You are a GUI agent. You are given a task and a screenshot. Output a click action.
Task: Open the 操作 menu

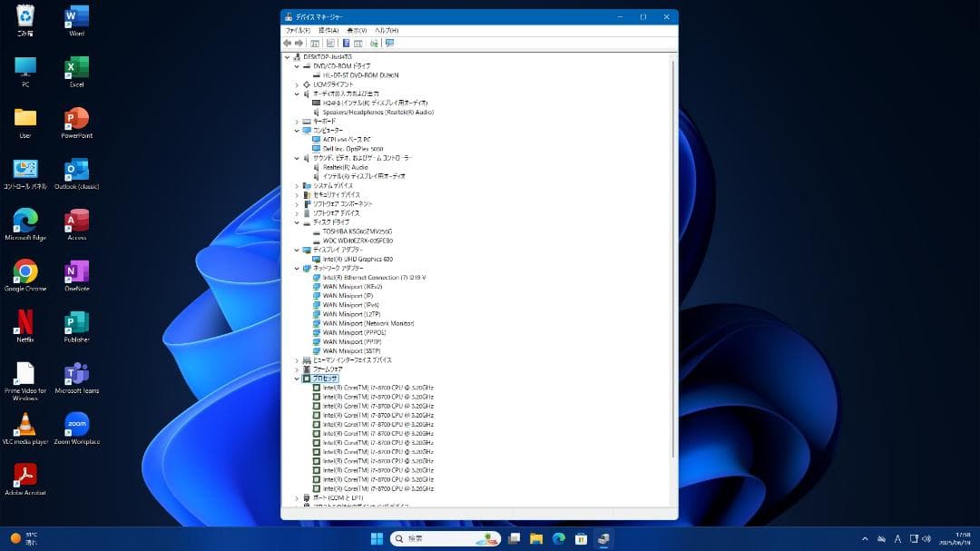[328, 30]
